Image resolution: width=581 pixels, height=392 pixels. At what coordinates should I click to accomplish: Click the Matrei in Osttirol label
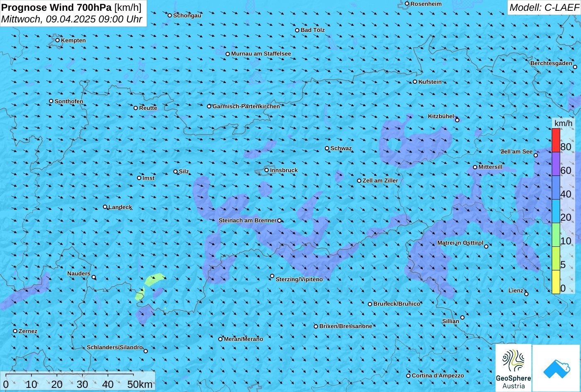click(x=460, y=243)
